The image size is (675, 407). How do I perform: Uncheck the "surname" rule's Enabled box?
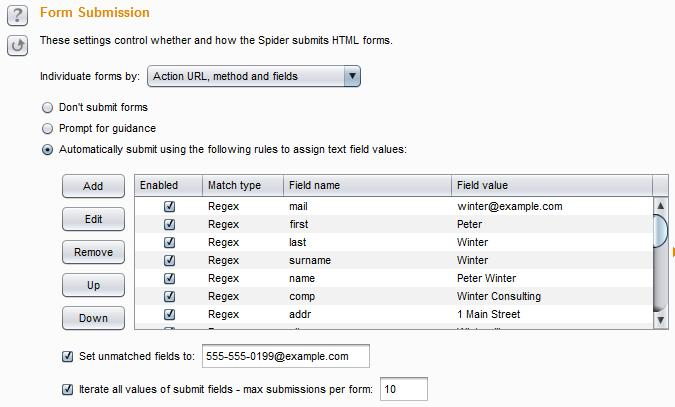click(x=169, y=260)
